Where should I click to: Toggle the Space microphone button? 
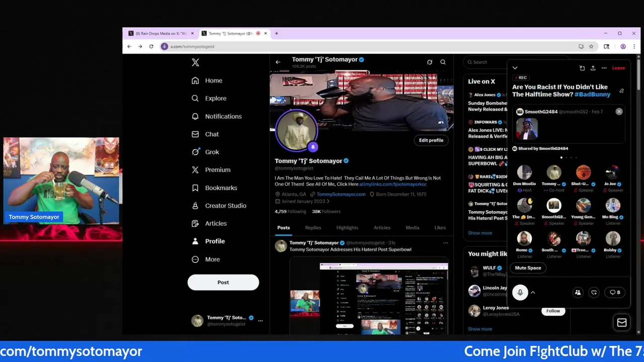tap(520, 293)
